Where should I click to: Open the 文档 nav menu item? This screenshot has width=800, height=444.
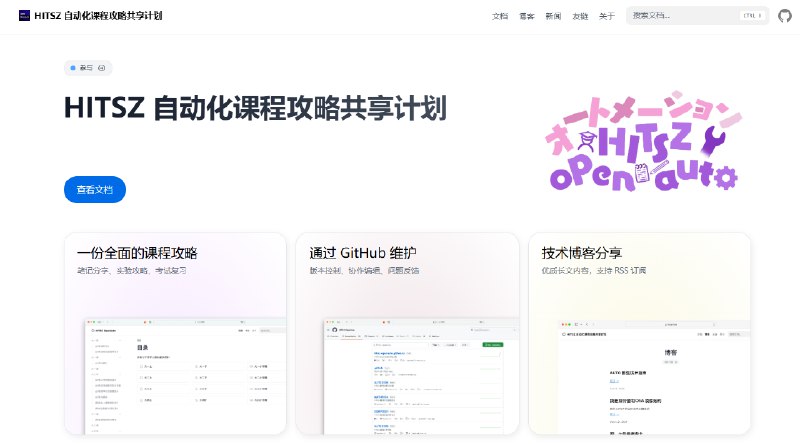tap(501, 16)
